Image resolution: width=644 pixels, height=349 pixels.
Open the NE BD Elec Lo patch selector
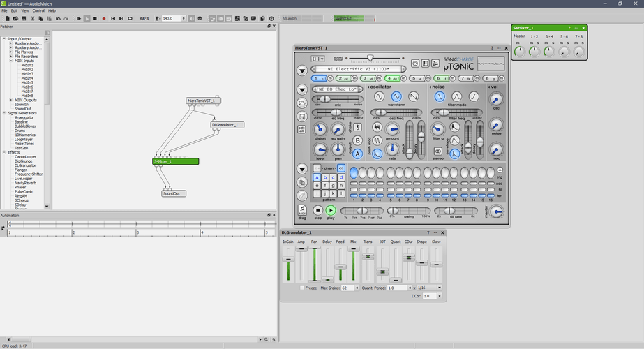click(338, 89)
